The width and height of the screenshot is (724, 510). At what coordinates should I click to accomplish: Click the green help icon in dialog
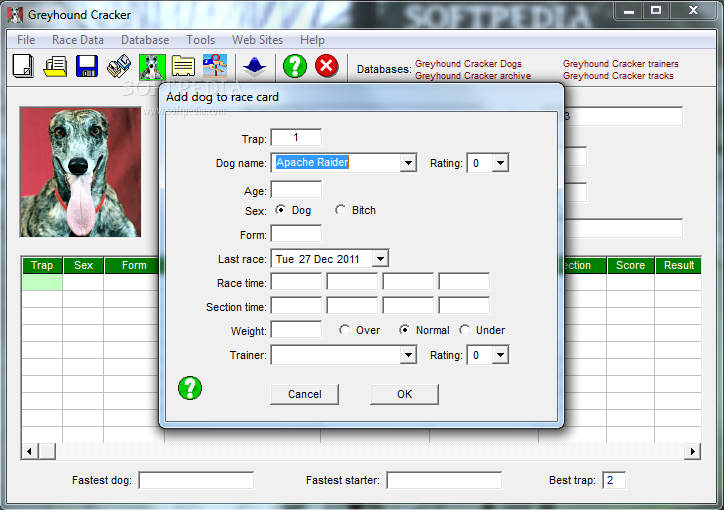click(x=190, y=388)
